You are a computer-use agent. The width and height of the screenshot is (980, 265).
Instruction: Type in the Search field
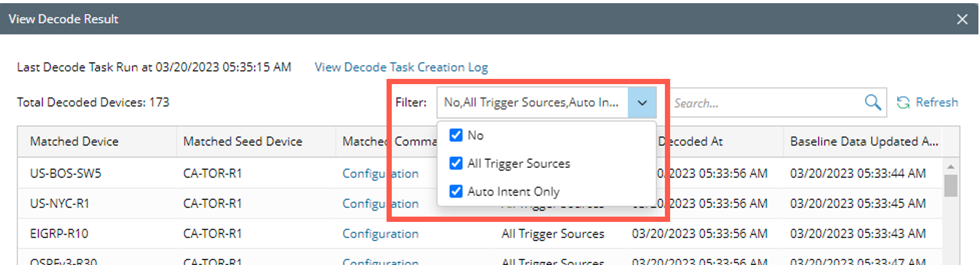767,103
